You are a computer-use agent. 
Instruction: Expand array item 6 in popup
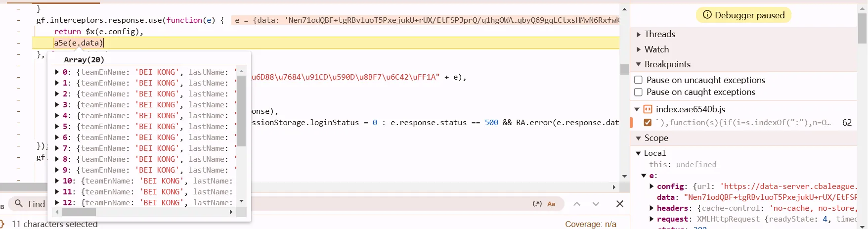(x=57, y=137)
